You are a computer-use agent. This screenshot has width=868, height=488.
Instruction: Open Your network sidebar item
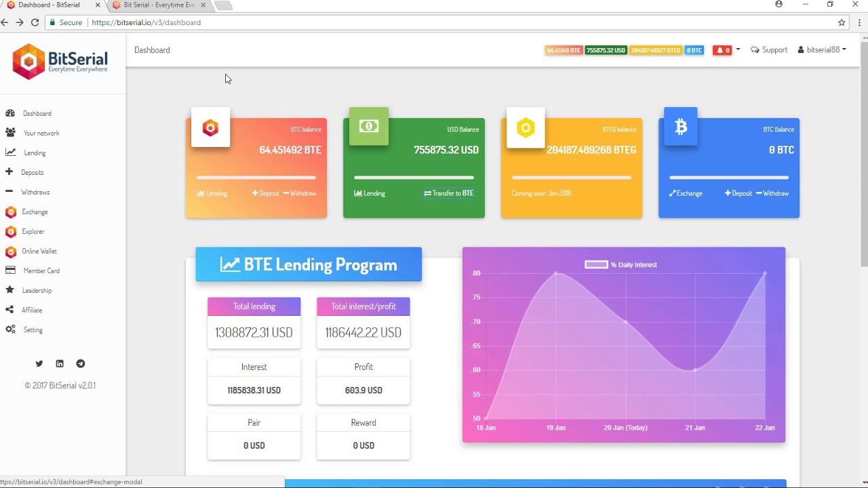41,134
